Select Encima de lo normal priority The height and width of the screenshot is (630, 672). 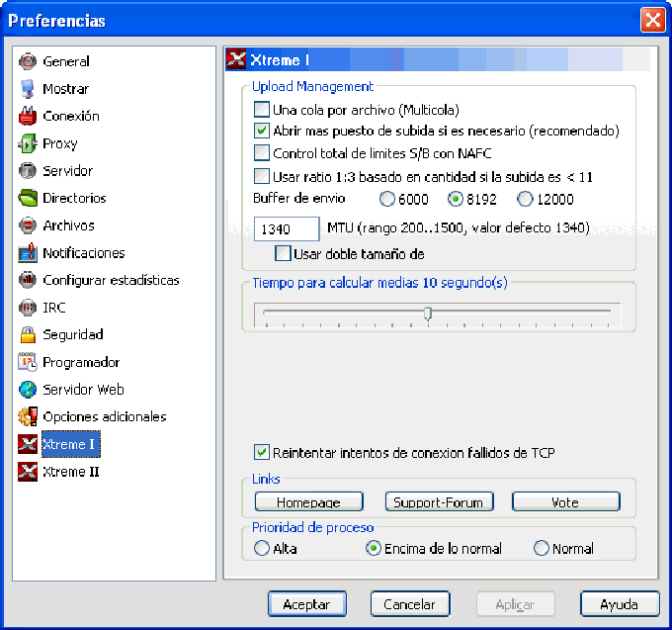coord(374,548)
